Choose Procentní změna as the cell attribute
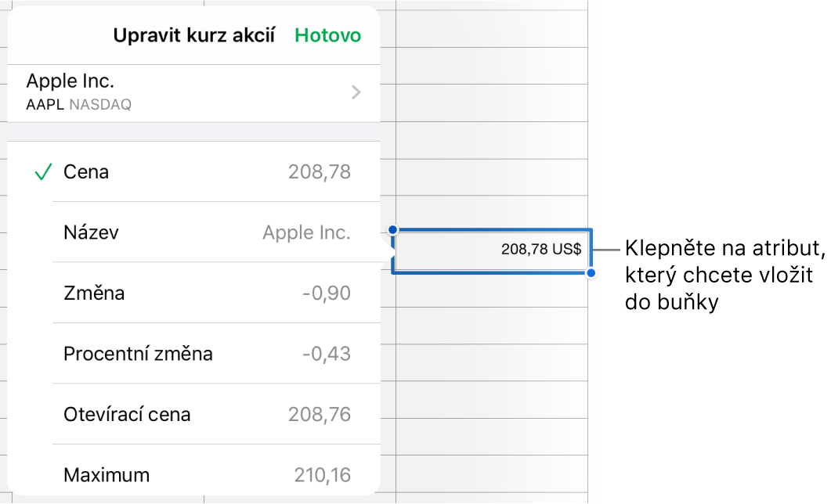This screenshot has width=831, height=504. pyautogui.click(x=196, y=354)
